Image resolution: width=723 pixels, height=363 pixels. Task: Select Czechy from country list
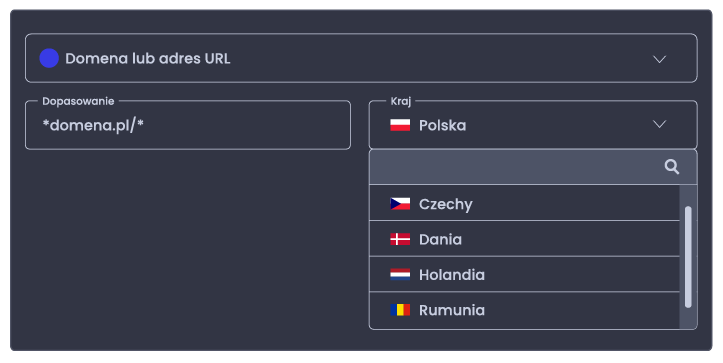click(524, 203)
